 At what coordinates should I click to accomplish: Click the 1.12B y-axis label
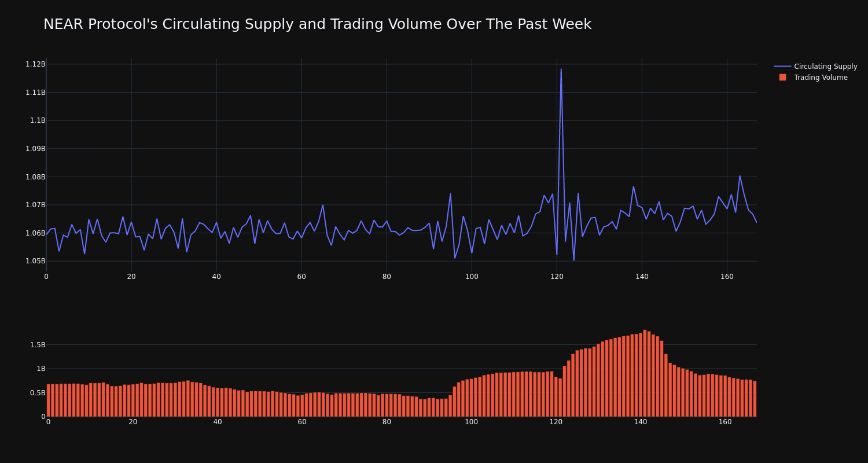click(x=35, y=64)
